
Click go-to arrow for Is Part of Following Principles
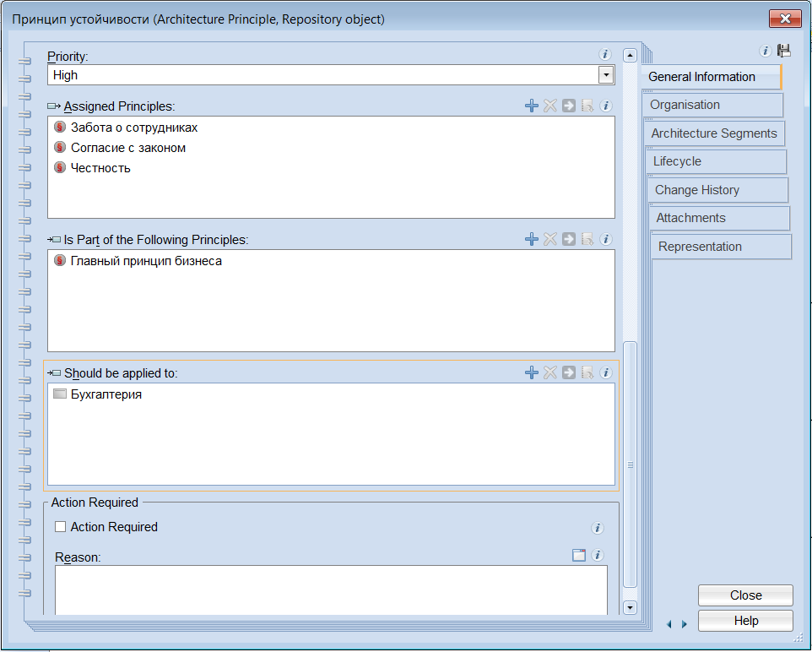569,239
